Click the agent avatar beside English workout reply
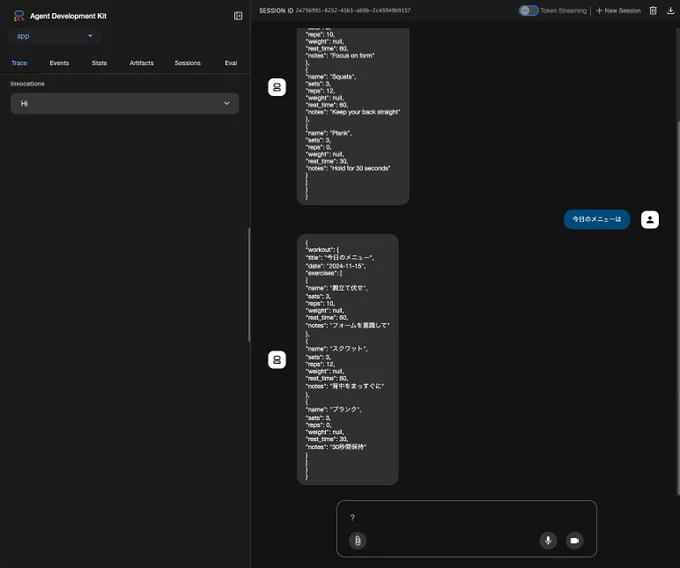The width and height of the screenshot is (680, 568). [x=277, y=87]
